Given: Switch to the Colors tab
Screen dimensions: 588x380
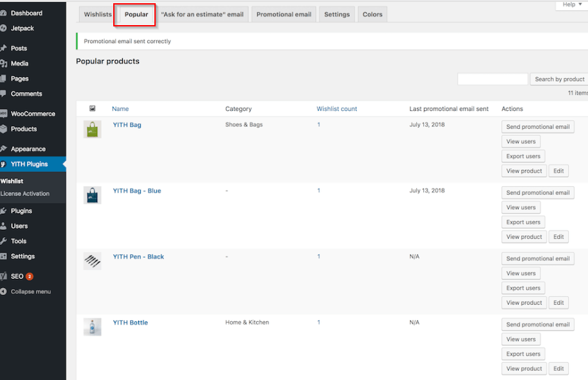Looking at the screenshot, I should 372,14.
